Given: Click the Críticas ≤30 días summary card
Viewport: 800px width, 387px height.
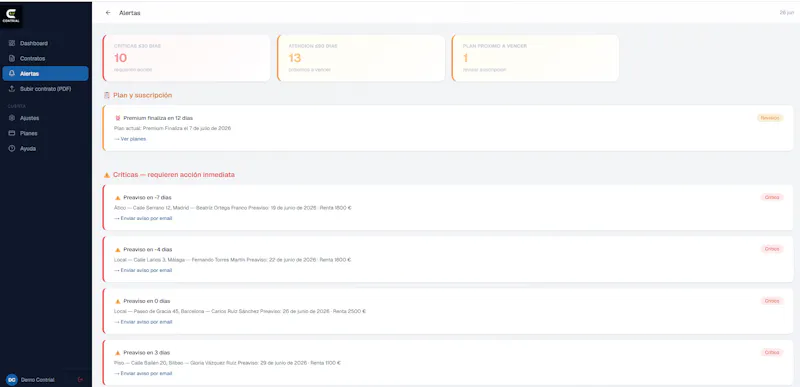Looking at the screenshot, I should tap(186, 58).
